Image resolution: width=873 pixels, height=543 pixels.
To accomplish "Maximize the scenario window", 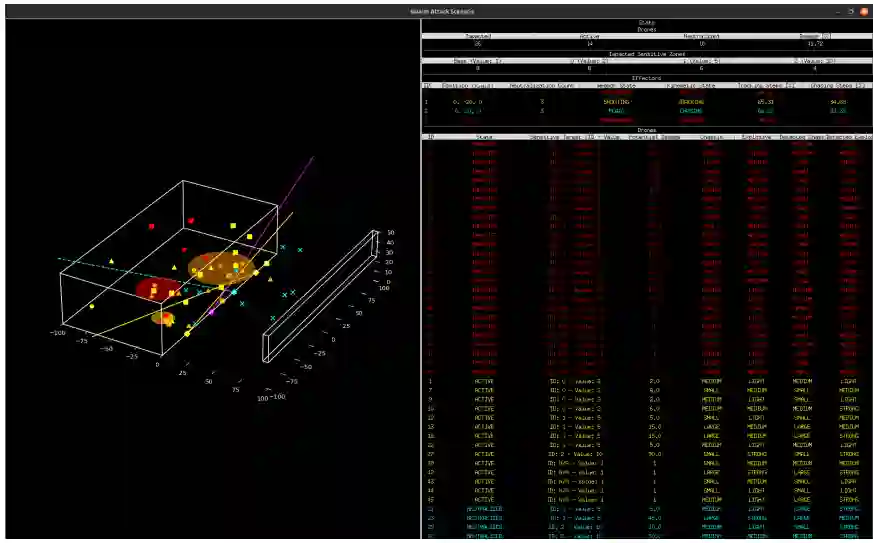I will pyautogui.click(x=851, y=11).
